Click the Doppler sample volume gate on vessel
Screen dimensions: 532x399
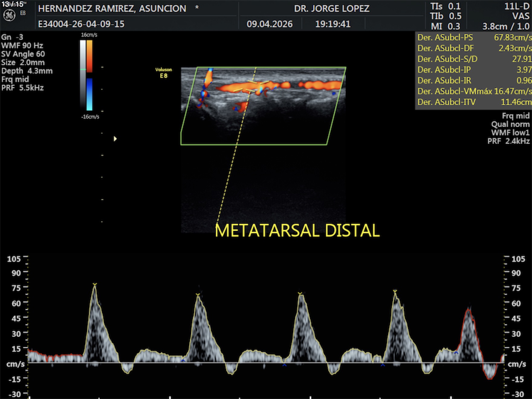(252, 86)
